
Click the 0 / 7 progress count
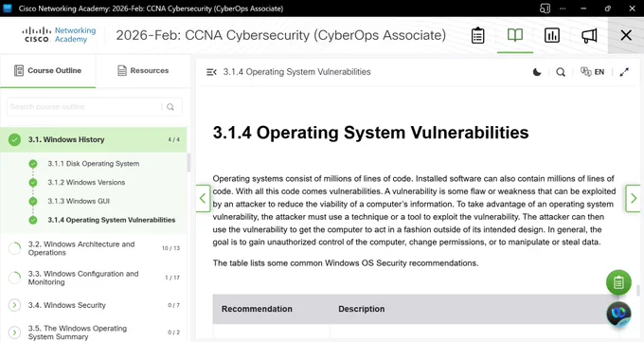173,305
